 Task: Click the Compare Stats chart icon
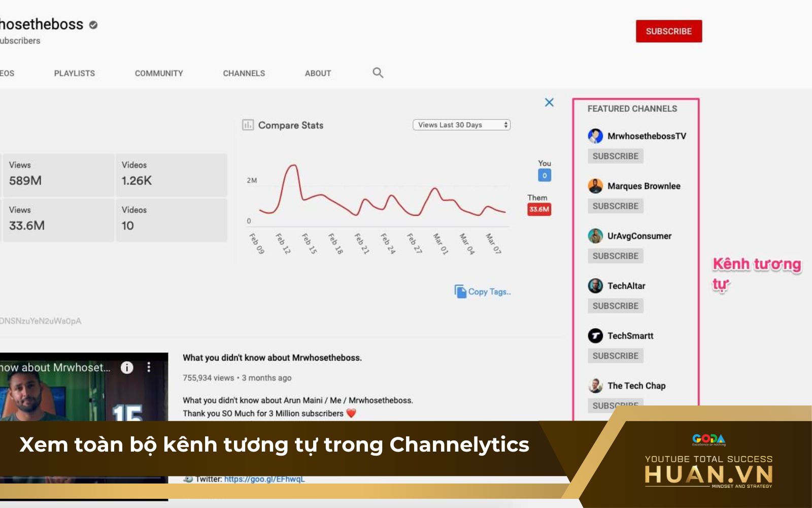(x=248, y=124)
